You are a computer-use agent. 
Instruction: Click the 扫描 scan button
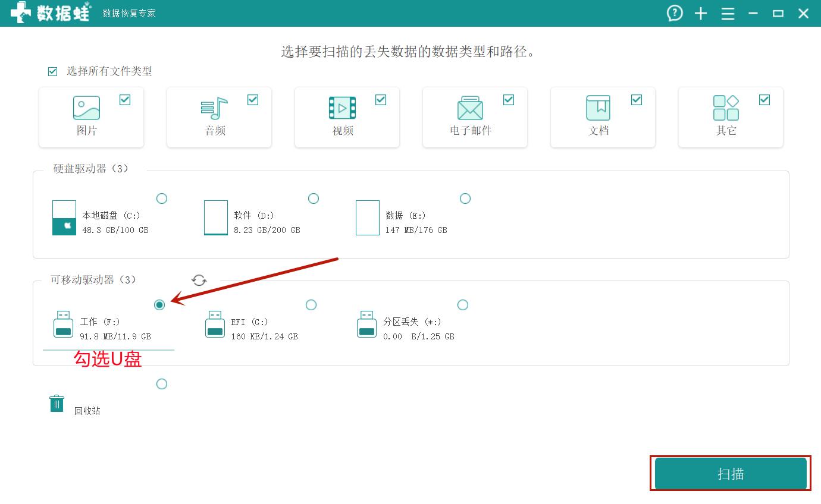point(731,474)
